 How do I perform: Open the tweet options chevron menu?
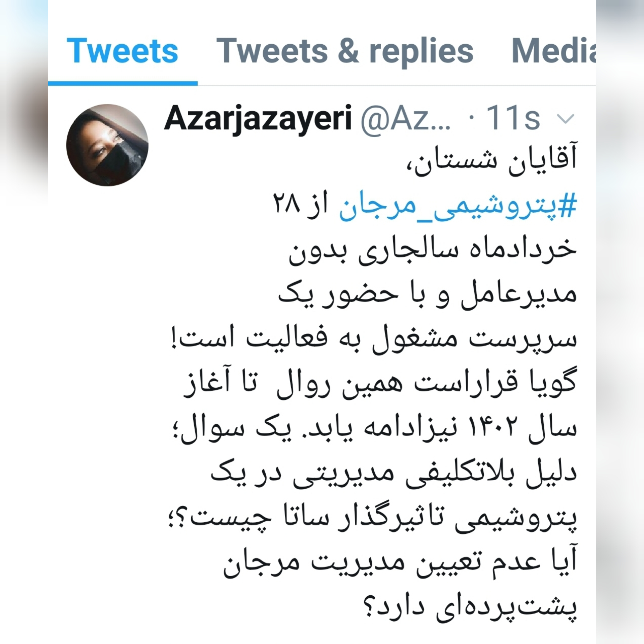pos(566,119)
